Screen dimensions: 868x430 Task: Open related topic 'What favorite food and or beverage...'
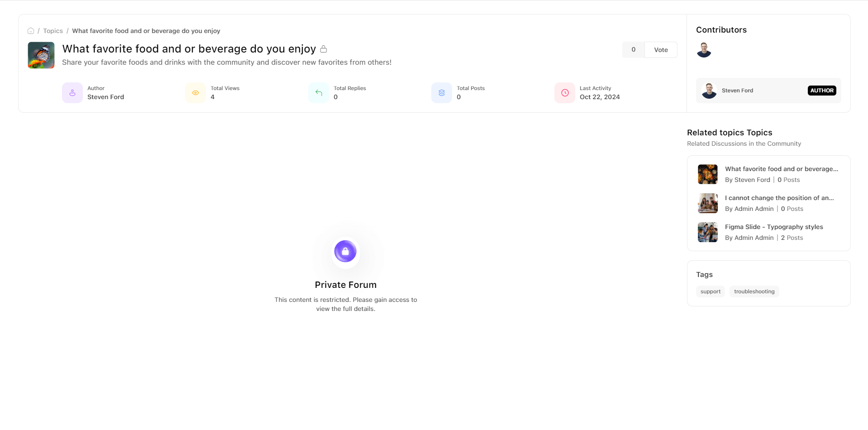(x=781, y=169)
